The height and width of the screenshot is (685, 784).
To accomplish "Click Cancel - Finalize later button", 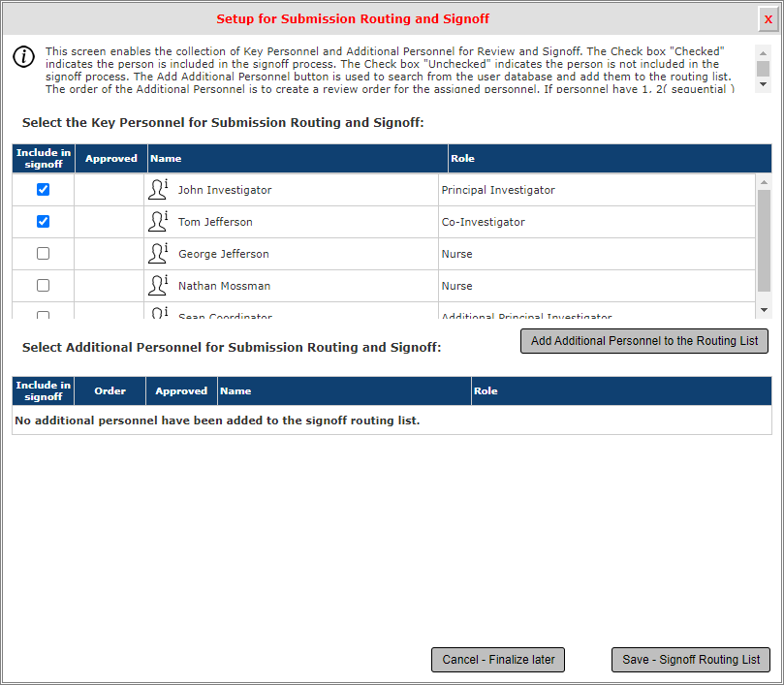I will 498,660.
